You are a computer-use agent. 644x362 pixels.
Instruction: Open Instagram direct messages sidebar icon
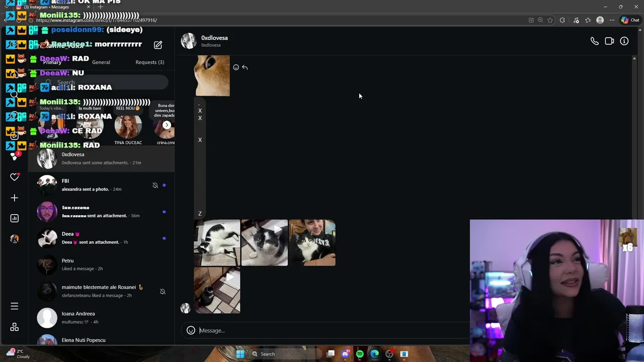[x=15, y=156]
